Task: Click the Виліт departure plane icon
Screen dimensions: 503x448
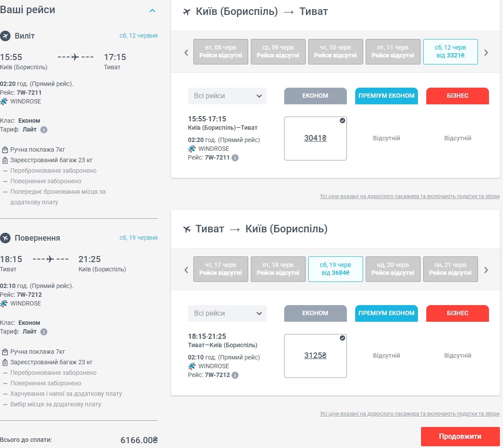Action: coord(5,36)
